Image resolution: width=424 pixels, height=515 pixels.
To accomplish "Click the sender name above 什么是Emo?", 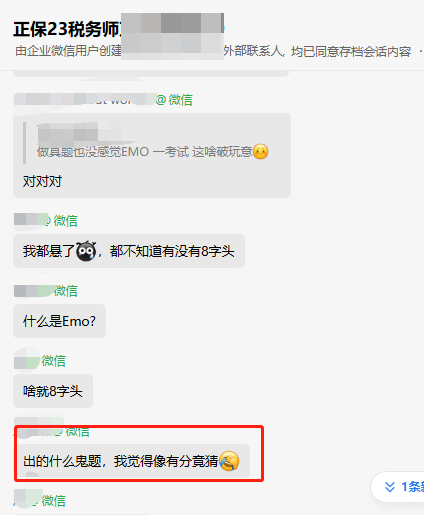I will pos(46,291).
